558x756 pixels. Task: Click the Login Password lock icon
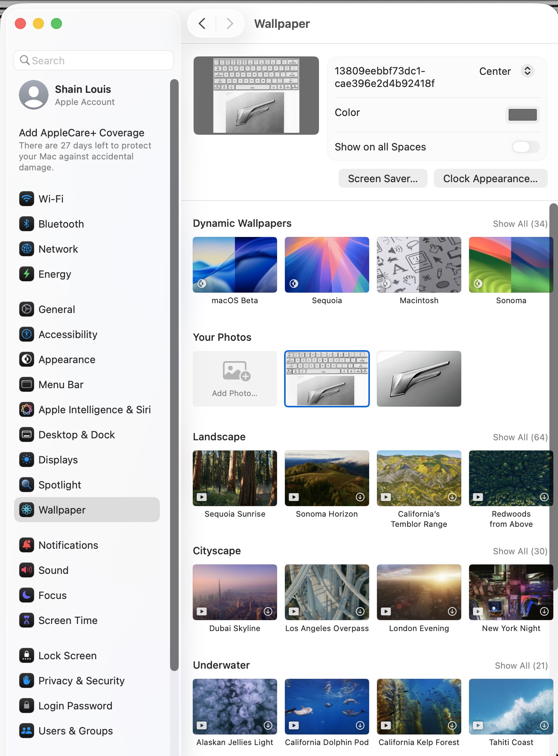pyautogui.click(x=27, y=705)
